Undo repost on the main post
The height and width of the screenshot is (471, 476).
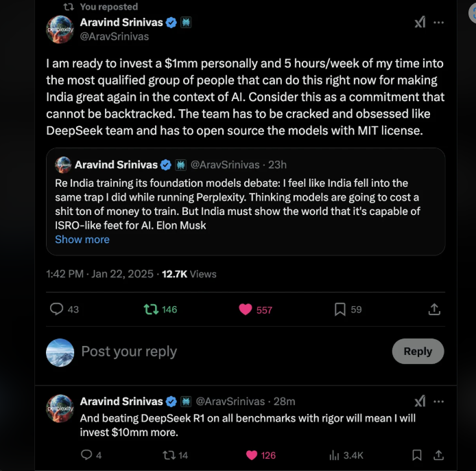152,310
